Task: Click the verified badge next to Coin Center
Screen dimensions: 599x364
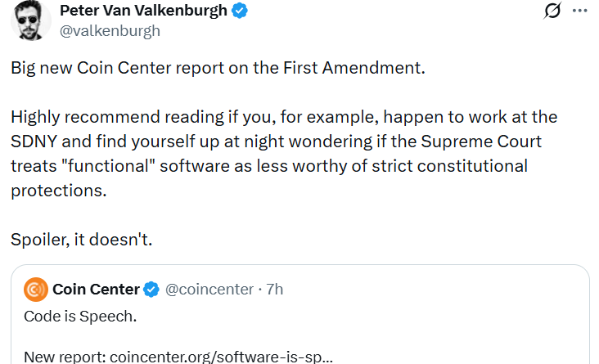Action: 152,290
